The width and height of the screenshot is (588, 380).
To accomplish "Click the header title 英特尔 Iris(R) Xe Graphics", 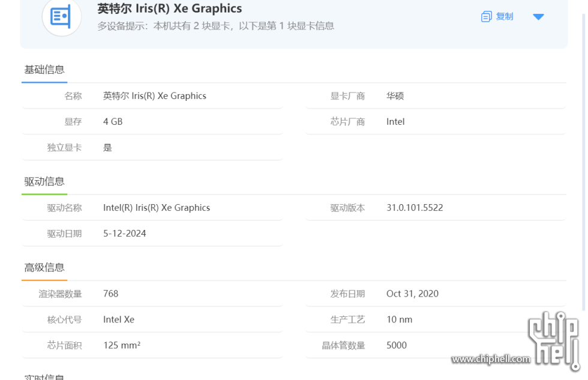I will pyautogui.click(x=169, y=8).
